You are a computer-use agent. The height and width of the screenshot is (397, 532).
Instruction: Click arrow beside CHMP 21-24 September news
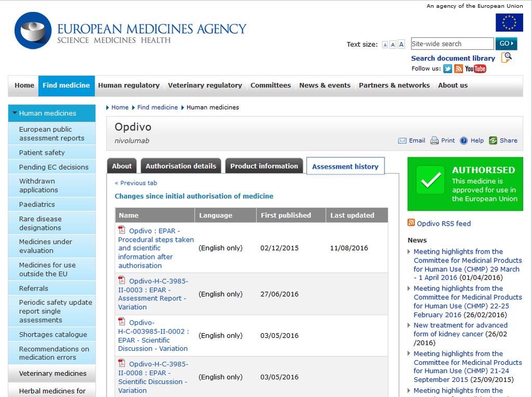409,353
